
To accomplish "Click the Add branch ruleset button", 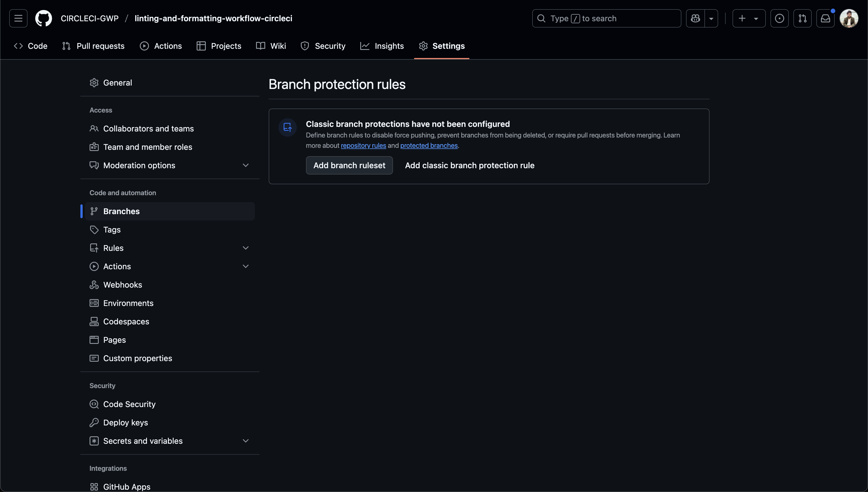I will point(349,165).
